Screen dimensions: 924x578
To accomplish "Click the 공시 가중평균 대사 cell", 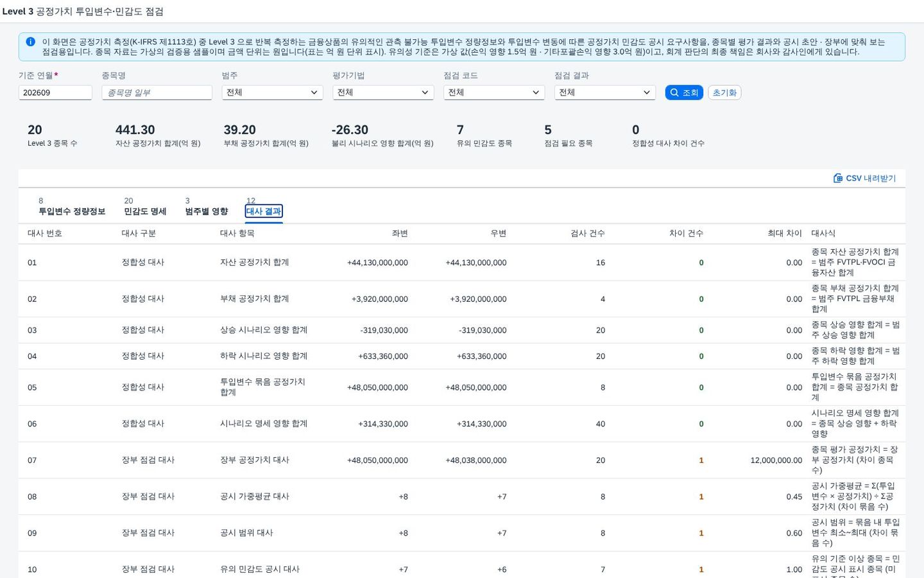I will 255,496.
